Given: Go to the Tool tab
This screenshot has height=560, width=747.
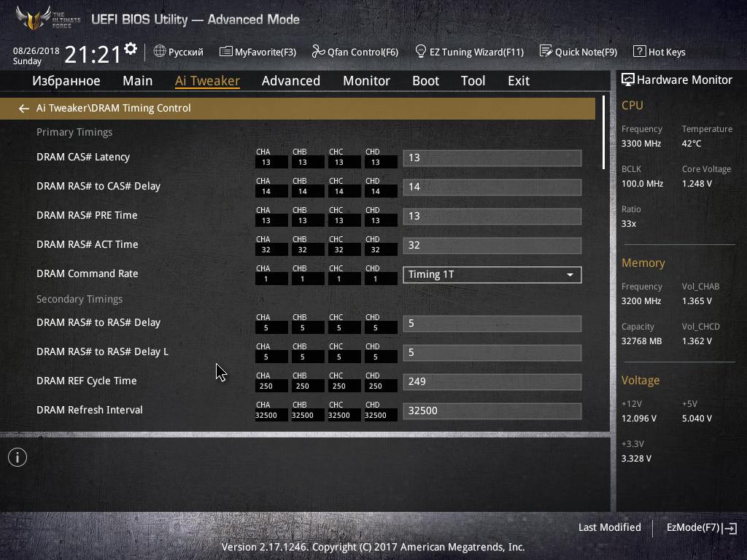Looking at the screenshot, I should [x=473, y=81].
